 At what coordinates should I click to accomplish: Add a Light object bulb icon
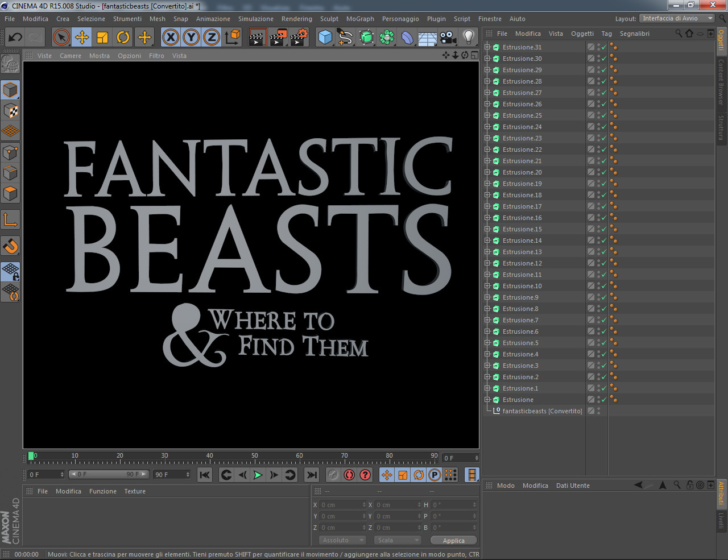468,38
